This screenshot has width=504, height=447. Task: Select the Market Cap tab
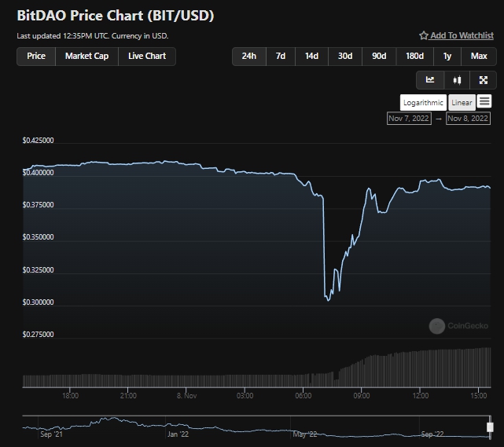[x=86, y=57]
